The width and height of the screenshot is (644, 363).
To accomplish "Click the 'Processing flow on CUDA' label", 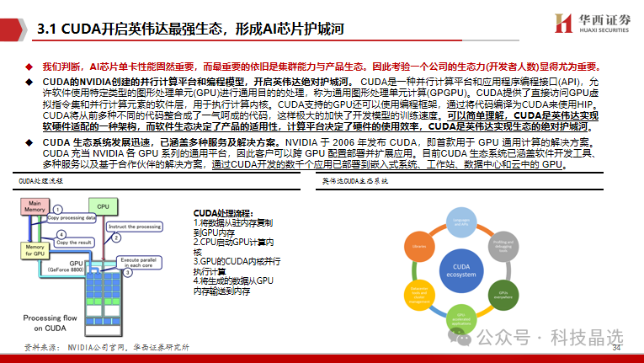I will [x=51, y=323].
